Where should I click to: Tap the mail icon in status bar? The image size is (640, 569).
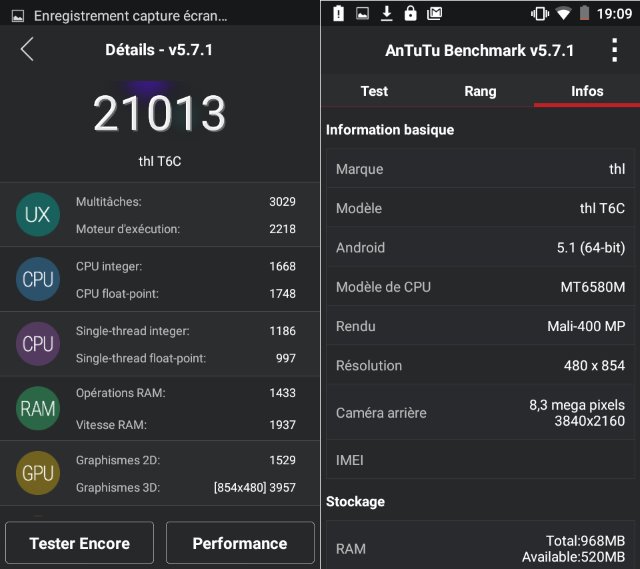point(434,13)
